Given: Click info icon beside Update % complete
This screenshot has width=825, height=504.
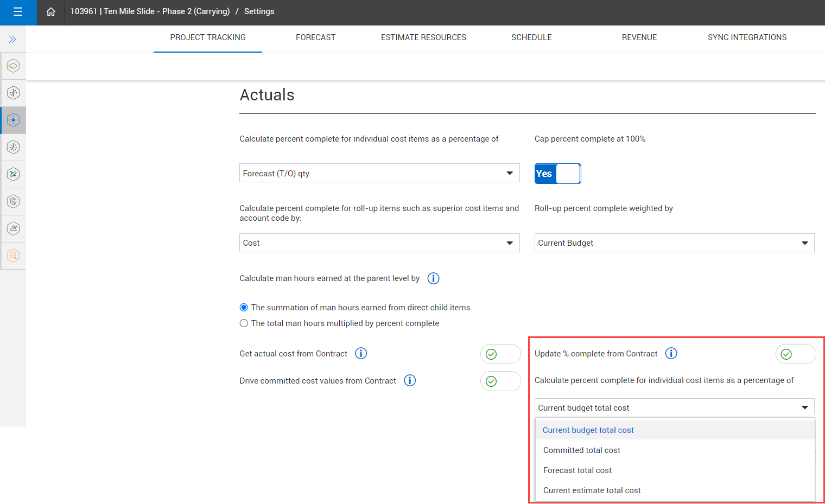Looking at the screenshot, I should point(671,353).
